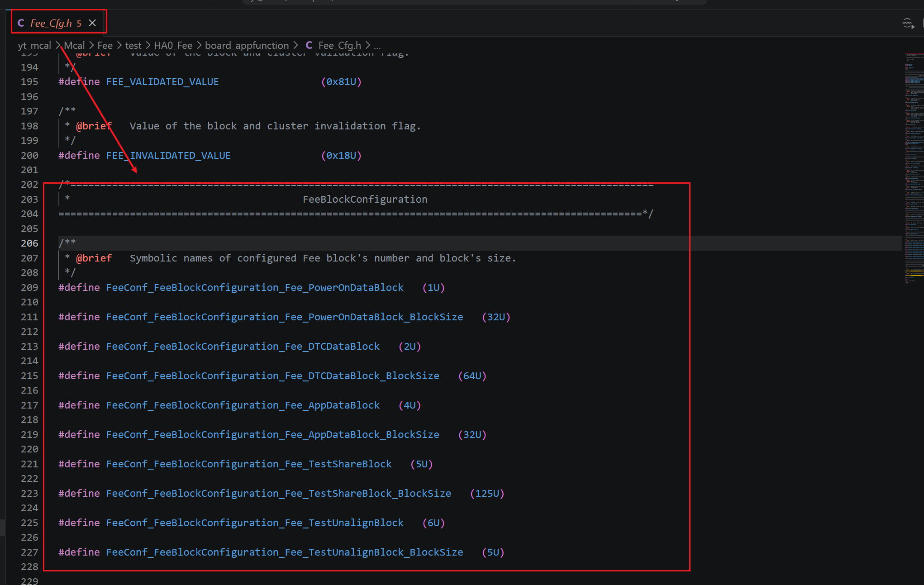Click FEE_VALIDATED_VALUE macro name
924x585 pixels.
pos(162,82)
